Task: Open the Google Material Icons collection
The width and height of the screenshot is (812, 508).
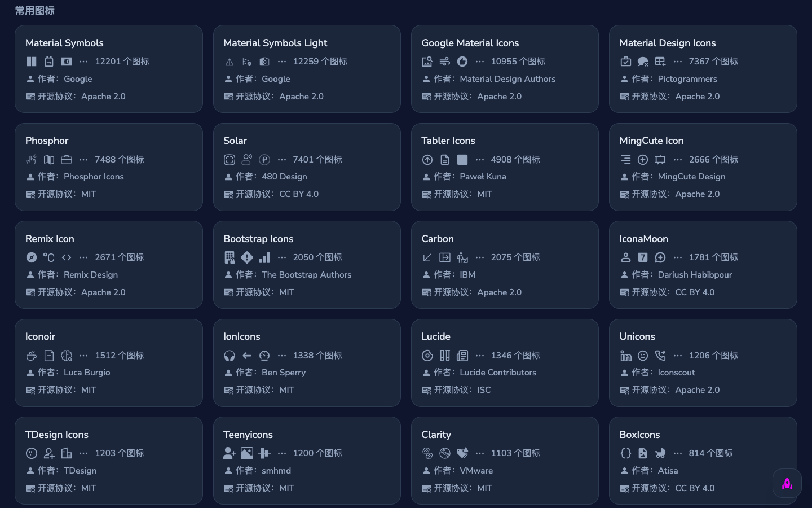Action: (470, 43)
